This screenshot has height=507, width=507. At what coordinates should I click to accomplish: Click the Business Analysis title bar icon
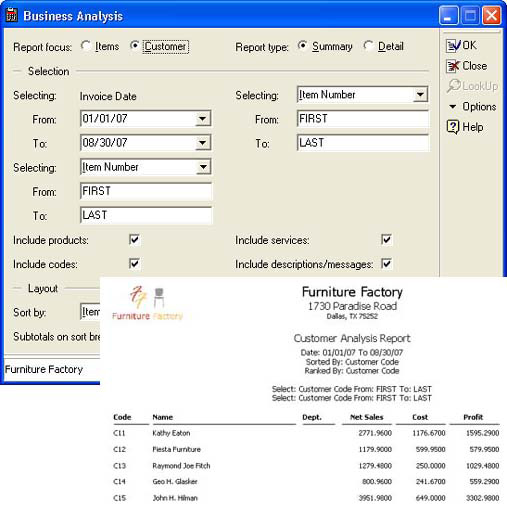(12, 16)
